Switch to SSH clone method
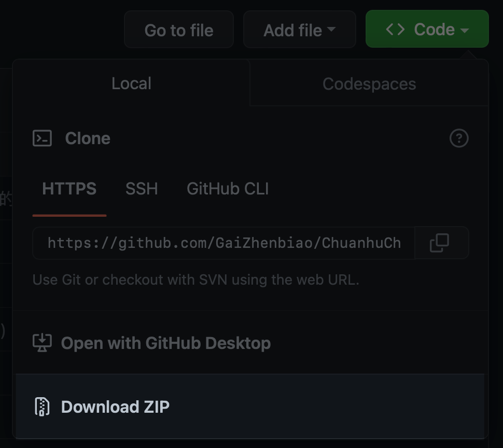Screen dimensions: 503x448 point(141,188)
